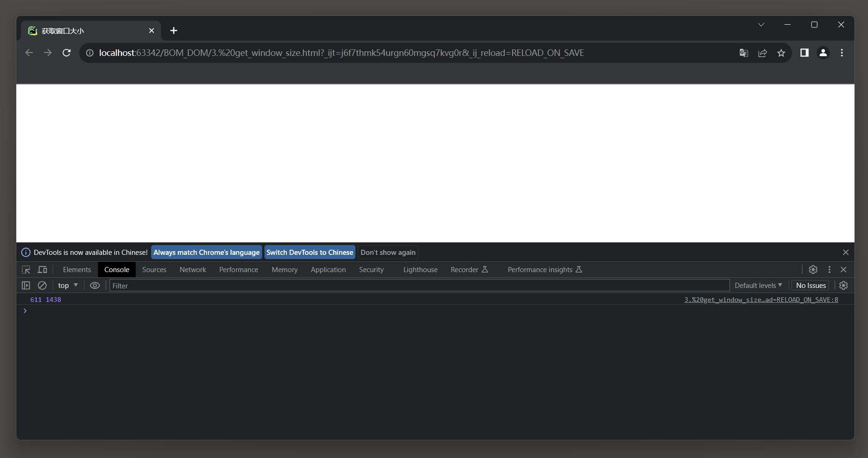Open the Sources panel
Image resolution: width=868 pixels, height=458 pixels.
[x=154, y=270]
